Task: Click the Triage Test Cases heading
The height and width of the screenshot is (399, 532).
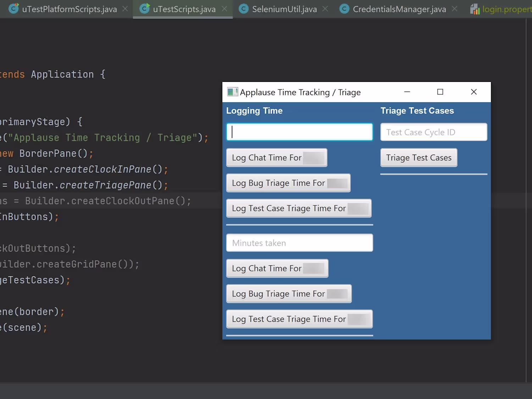Action: click(417, 111)
